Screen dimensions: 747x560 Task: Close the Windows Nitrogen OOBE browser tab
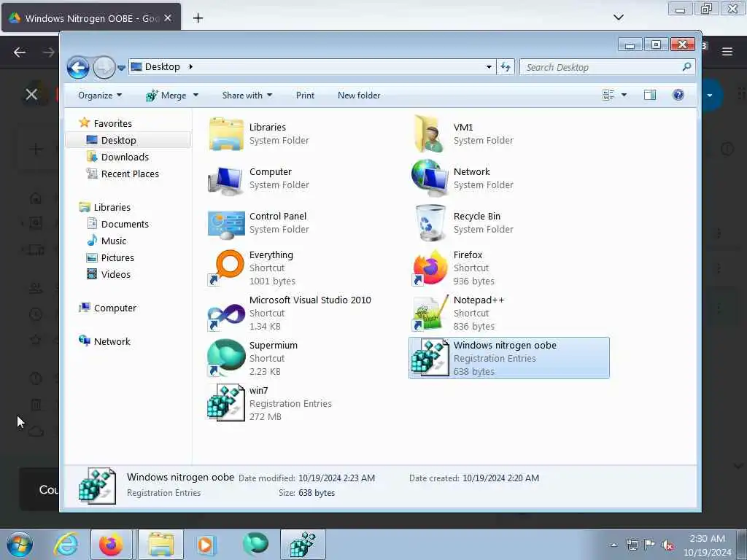pyautogui.click(x=168, y=18)
